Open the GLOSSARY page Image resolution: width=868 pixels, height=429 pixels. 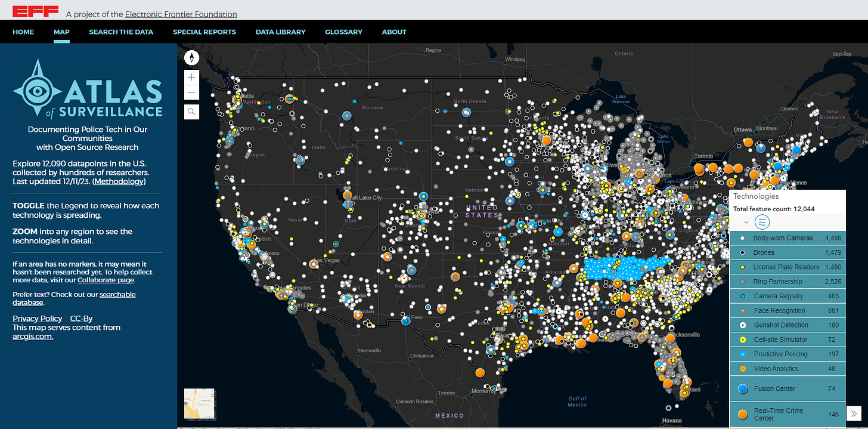[343, 32]
